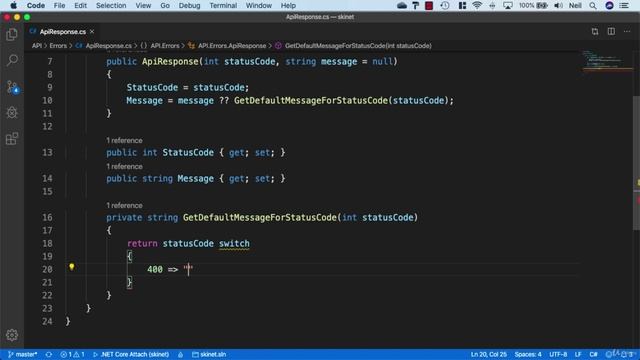Screen dimensions: 640x360
Task: Click 1 reference above GetDefaultMessageForStatusCode method
Action: [124, 205]
